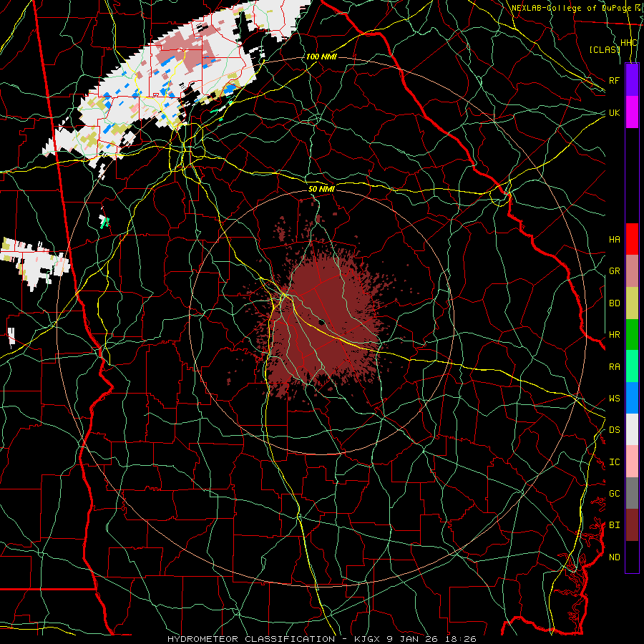Click the DS white legend swatch

[632, 429]
